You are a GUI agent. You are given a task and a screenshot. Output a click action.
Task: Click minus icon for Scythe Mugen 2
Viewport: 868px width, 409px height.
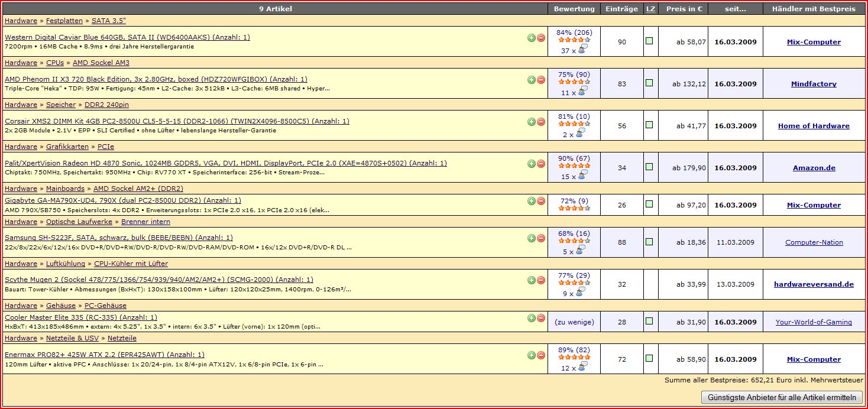point(541,280)
